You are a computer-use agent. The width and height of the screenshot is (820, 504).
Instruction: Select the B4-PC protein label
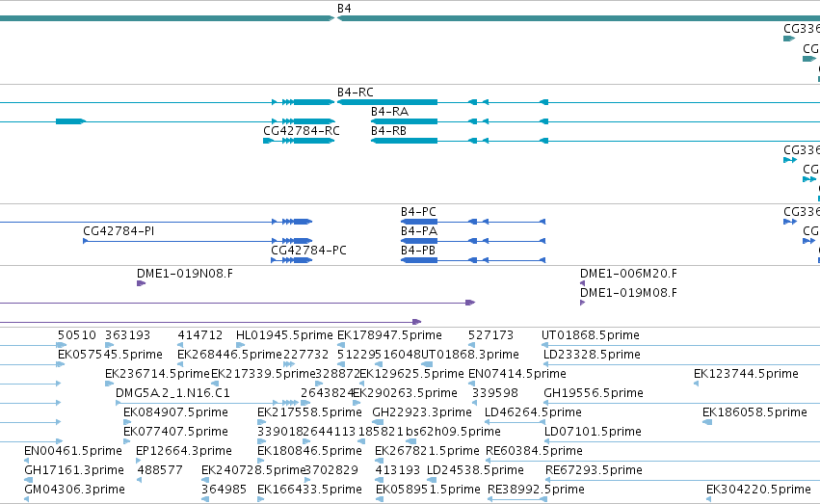pyautogui.click(x=418, y=212)
